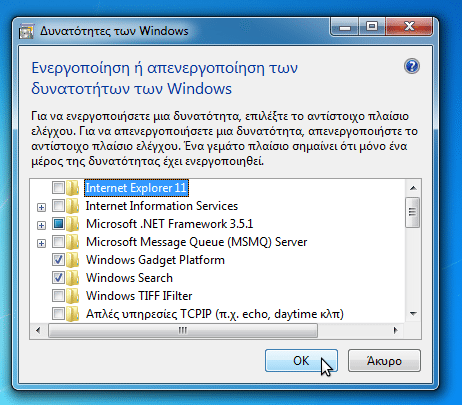Click the Internet Explorer 11 folder icon
462x405 pixels.
coord(72,188)
